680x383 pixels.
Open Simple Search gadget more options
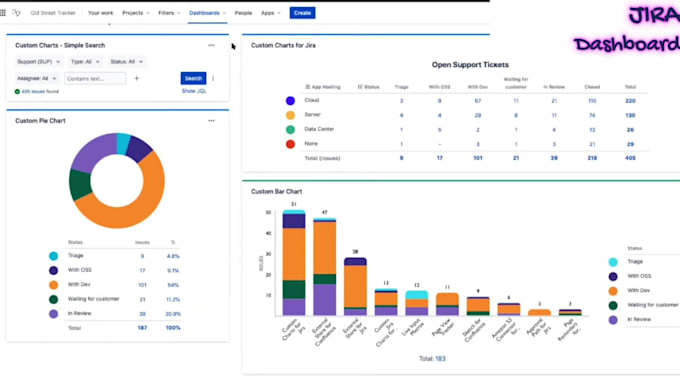point(211,45)
